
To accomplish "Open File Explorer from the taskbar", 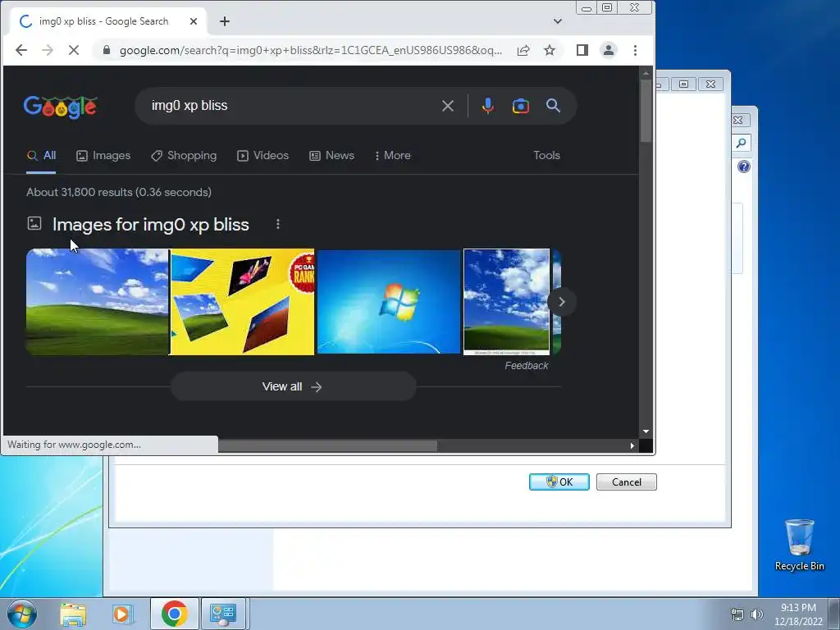I will 73,614.
